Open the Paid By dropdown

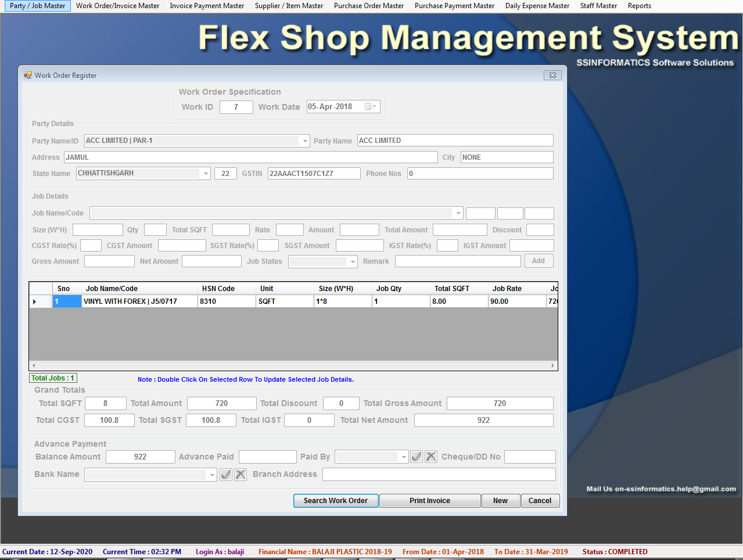click(x=404, y=457)
